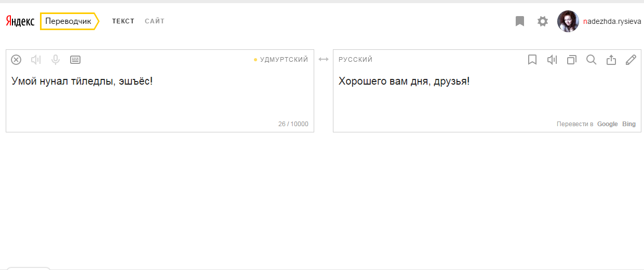Swap the translation languages
The image size is (644, 270).
pyautogui.click(x=324, y=60)
